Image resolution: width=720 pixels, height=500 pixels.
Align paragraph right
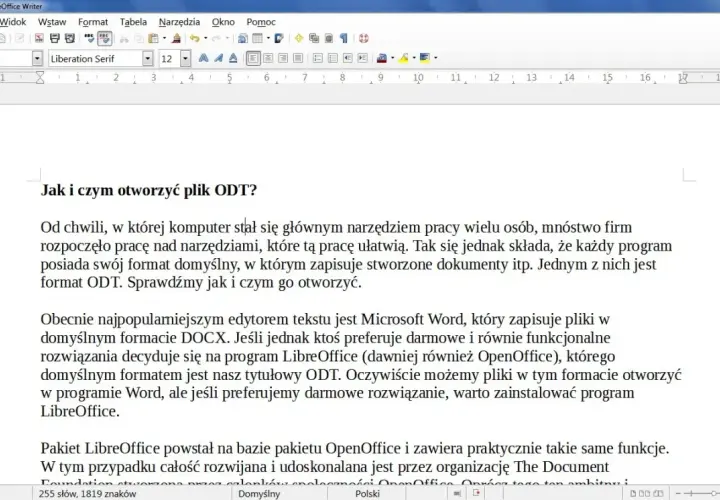(x=283, y=58)
